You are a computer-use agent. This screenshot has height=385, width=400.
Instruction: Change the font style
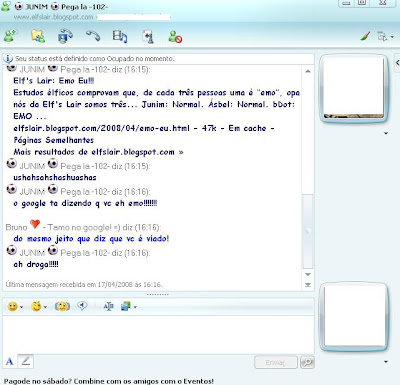pyautogui.click(x=108, y=306)
